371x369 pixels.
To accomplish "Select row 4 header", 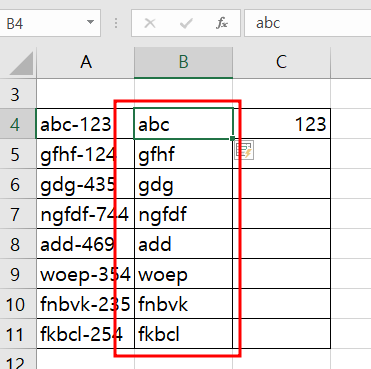I will (x=18, y=124).
